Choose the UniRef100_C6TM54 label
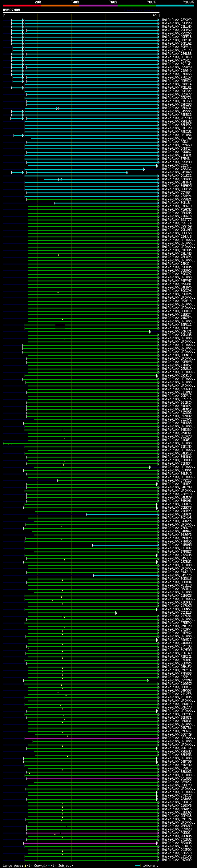This screenshot has height=868, width=197. pyautogui.click(x=177, y=135)
